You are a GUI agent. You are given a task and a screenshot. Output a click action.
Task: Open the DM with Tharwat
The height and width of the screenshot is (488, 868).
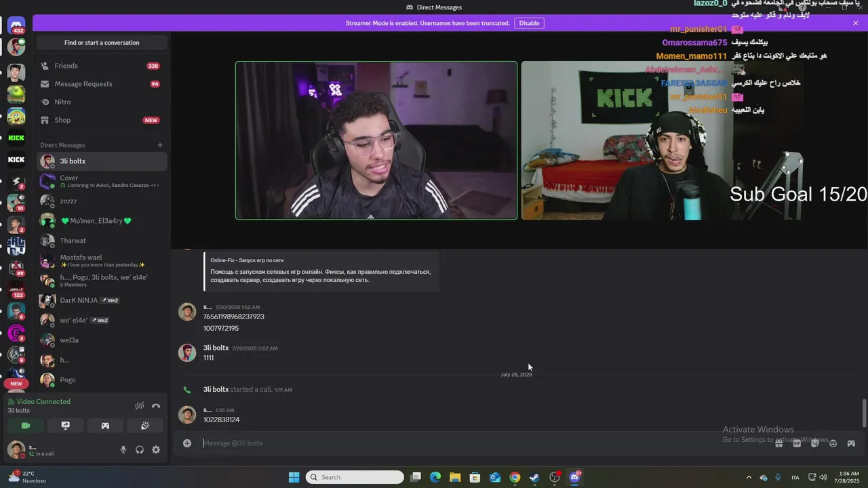[x=102, y=241]
